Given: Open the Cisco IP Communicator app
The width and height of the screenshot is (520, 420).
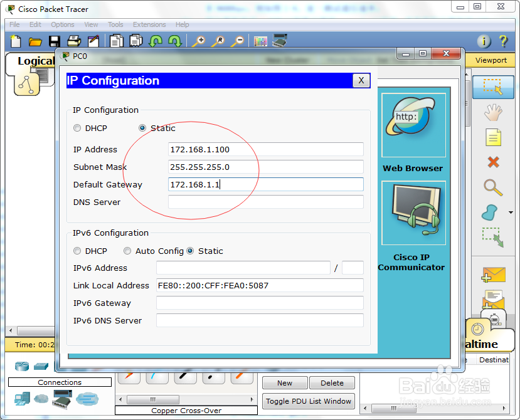Looking at the screenshot, I should [x=413, y=213].
